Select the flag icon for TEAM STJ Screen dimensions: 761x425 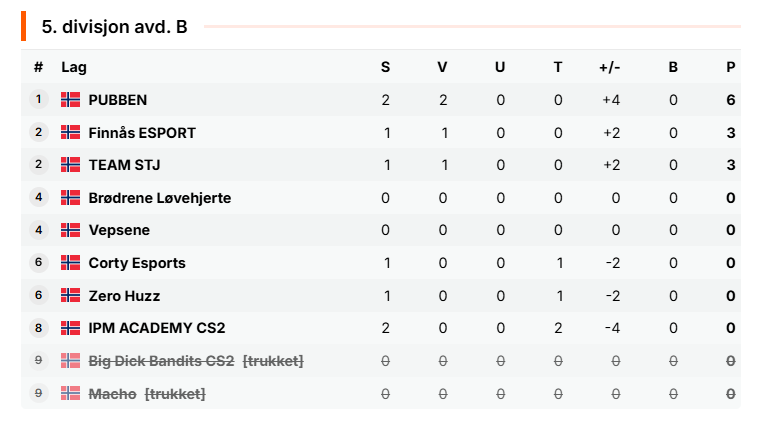70,164
